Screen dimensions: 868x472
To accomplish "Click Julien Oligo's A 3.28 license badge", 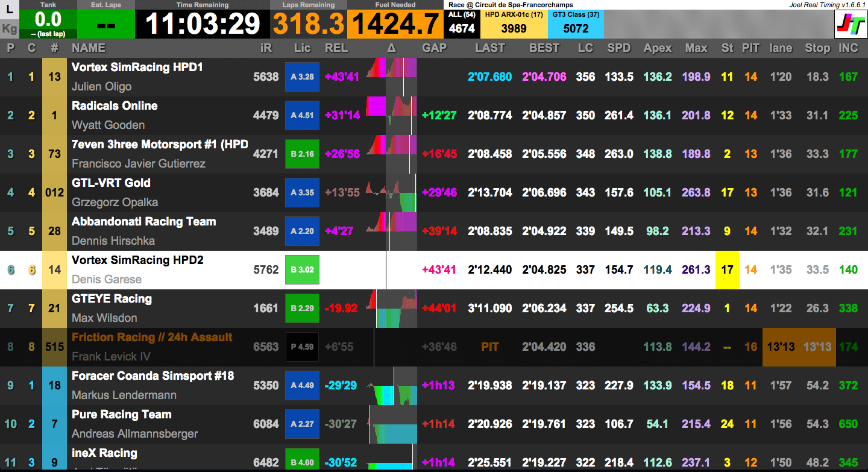I will [x=302, y=77].
